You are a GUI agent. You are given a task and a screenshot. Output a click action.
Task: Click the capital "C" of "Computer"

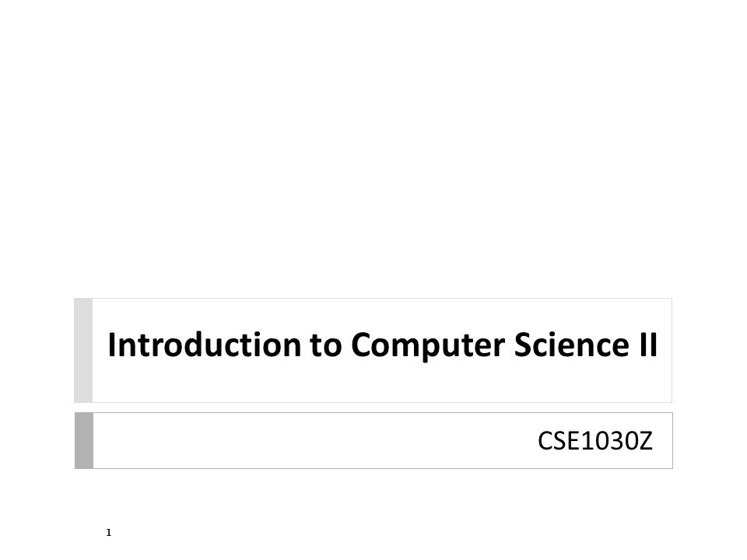point(362,345)
